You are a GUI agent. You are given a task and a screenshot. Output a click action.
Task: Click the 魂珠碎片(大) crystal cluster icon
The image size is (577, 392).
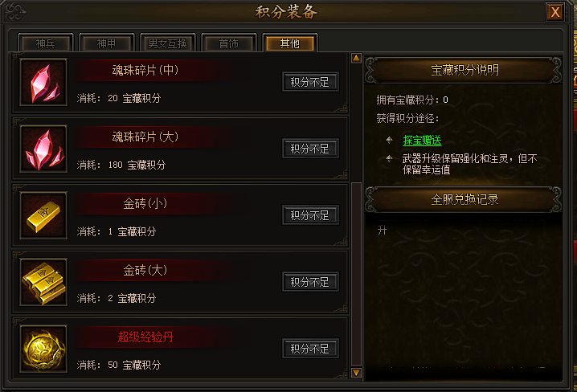[43, 149]
